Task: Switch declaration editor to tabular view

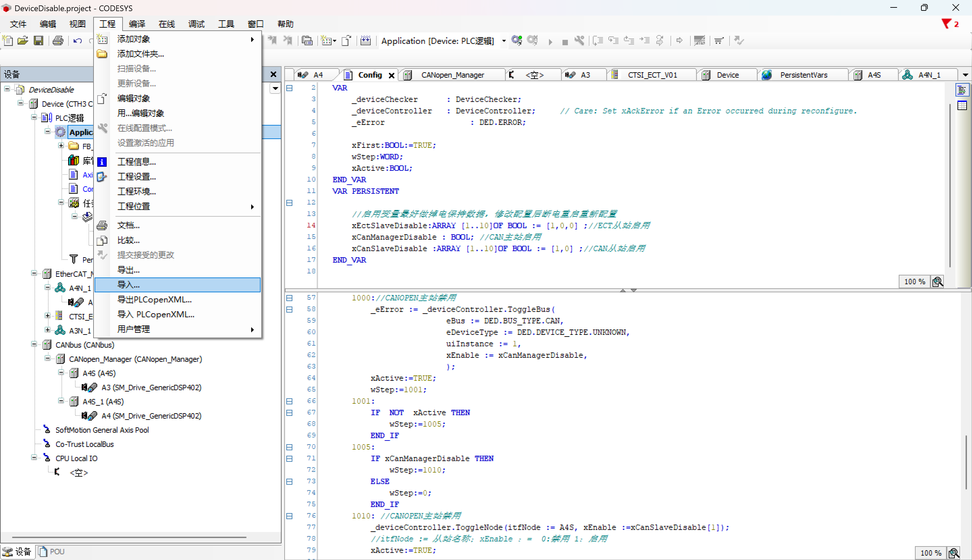Action: tap(962, 105)
